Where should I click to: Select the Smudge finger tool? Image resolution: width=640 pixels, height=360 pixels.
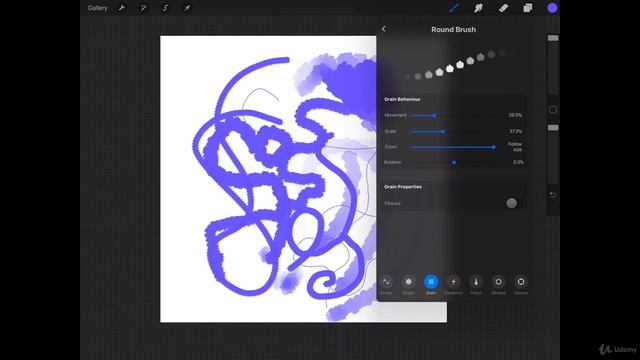[478, 8]
